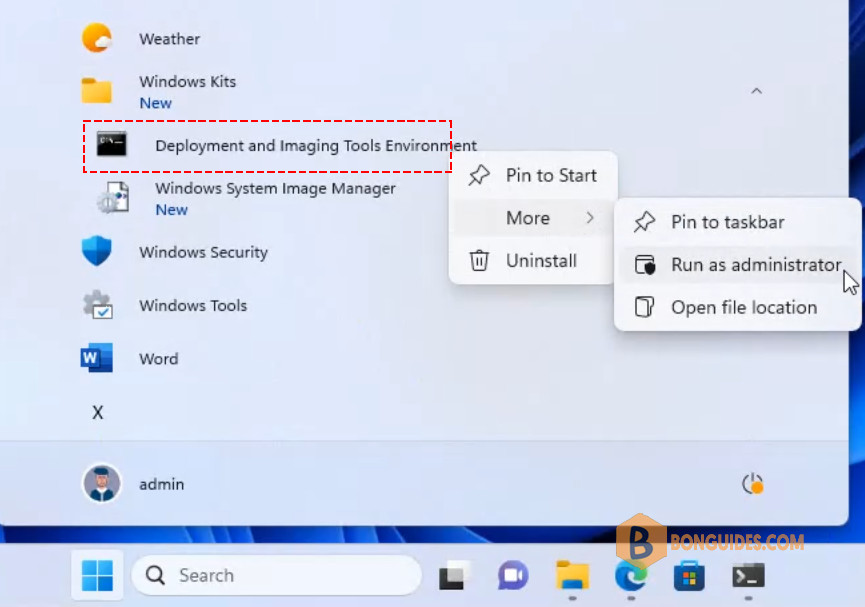Click the Word app label
This screenshot has height=607, width=865.
coord(159,359)
